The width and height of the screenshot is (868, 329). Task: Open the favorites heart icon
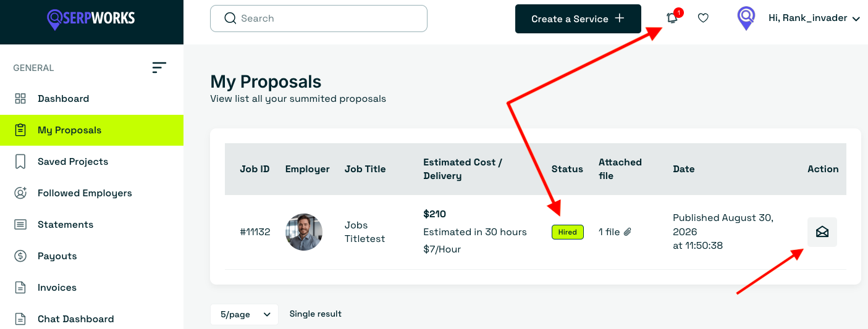tap(703, 19)
